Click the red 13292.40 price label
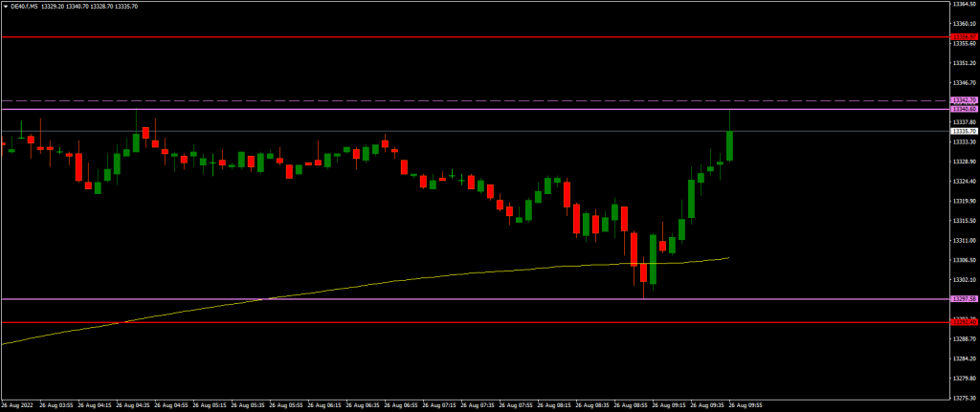 pyautogui.click(x=964, y=322)
